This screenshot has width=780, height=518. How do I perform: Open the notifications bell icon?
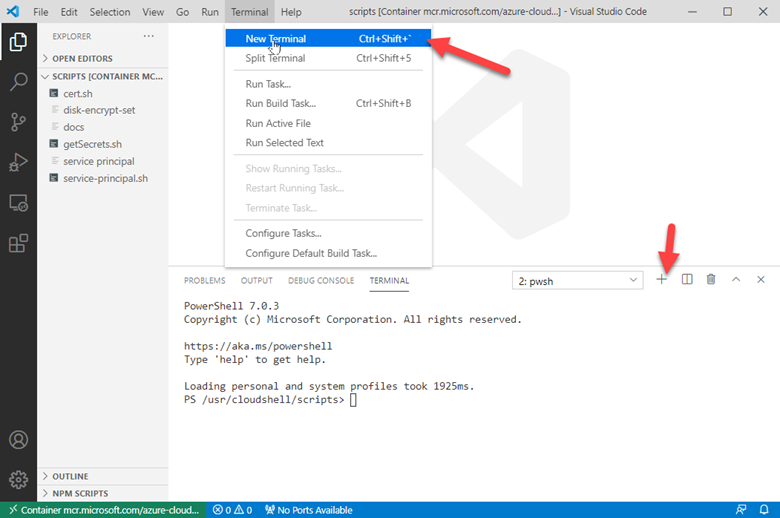[x=764, y=510]
